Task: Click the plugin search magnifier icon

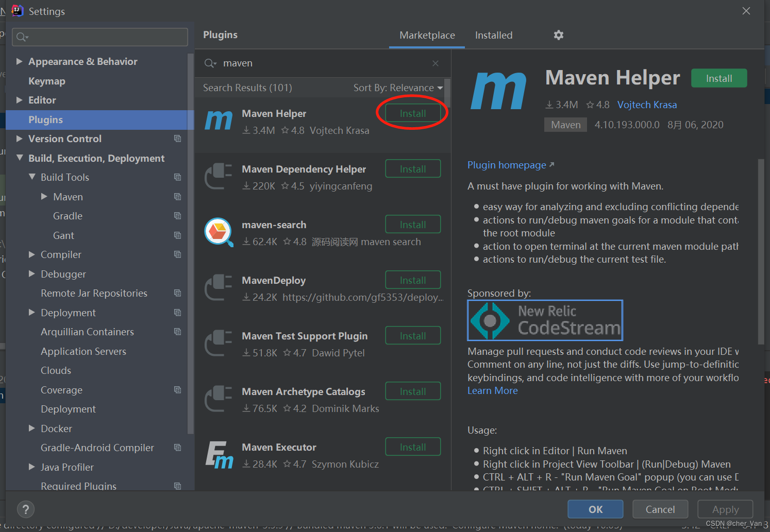Action: pos(210,63)
